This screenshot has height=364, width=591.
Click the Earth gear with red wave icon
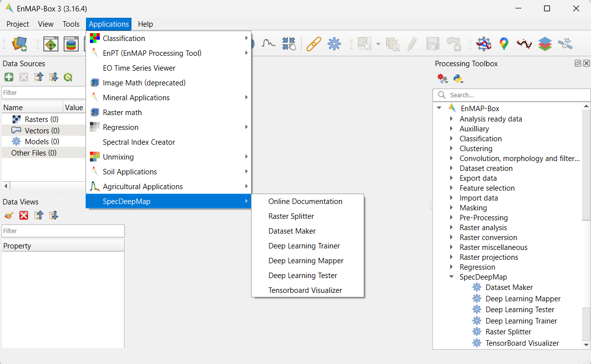click(484, 44)
